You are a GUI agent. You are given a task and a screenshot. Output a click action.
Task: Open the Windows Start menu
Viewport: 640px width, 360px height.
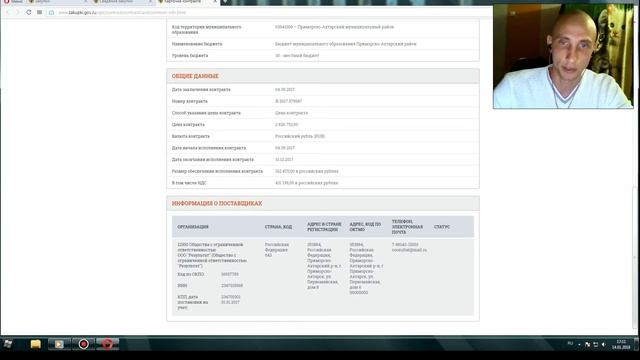(8, 344)
